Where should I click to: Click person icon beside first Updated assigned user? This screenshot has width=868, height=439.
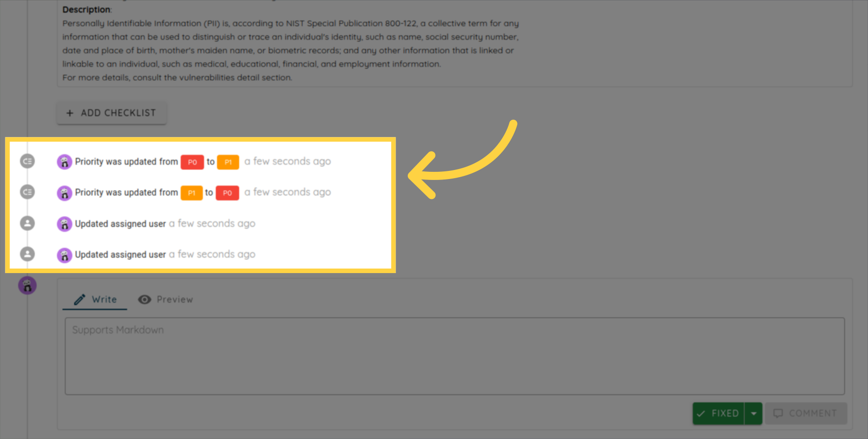[28, 223]
